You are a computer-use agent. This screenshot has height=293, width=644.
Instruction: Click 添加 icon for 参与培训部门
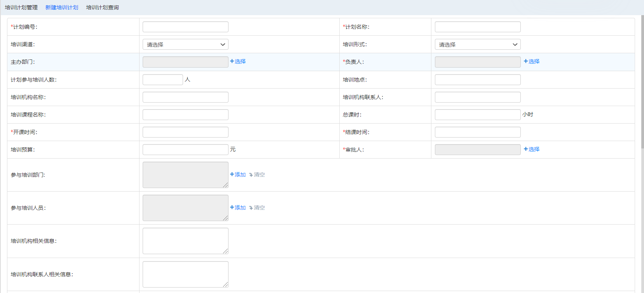point(232,174)
